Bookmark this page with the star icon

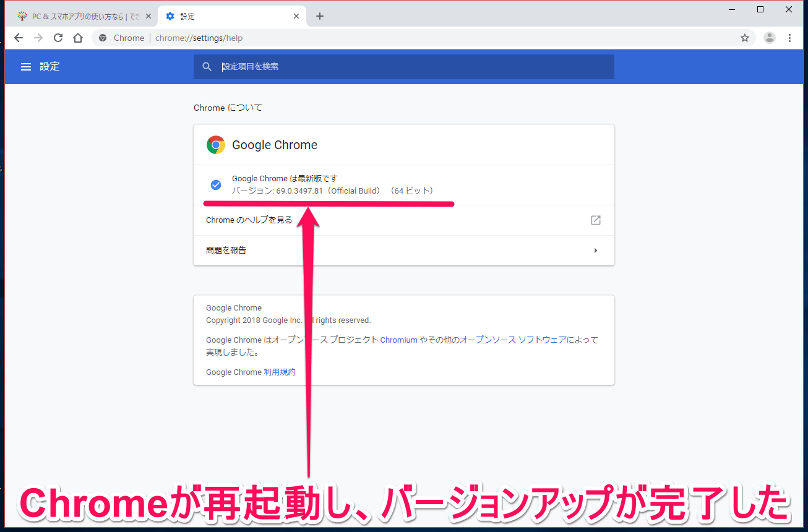click(x=745, y=38)
